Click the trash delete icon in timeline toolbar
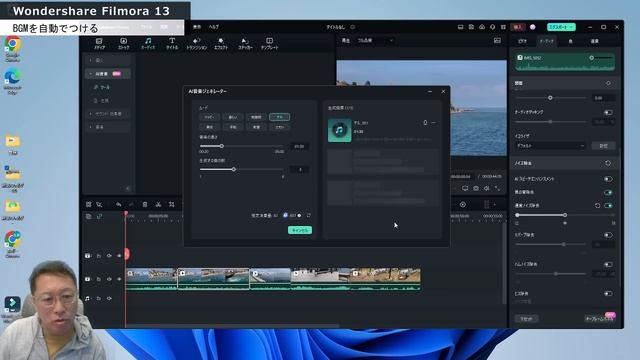This screenshot has width=640, height=360. click(145, 204)
